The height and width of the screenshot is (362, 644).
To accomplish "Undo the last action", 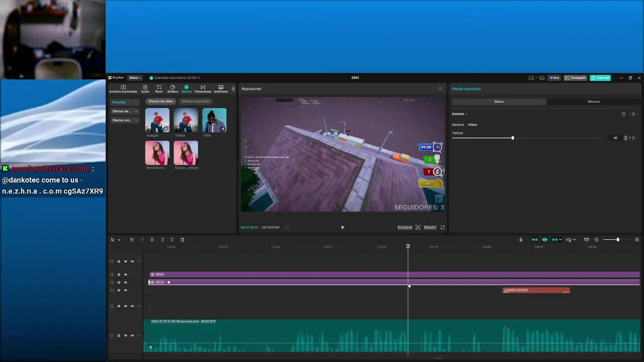I will click(132, 240).
